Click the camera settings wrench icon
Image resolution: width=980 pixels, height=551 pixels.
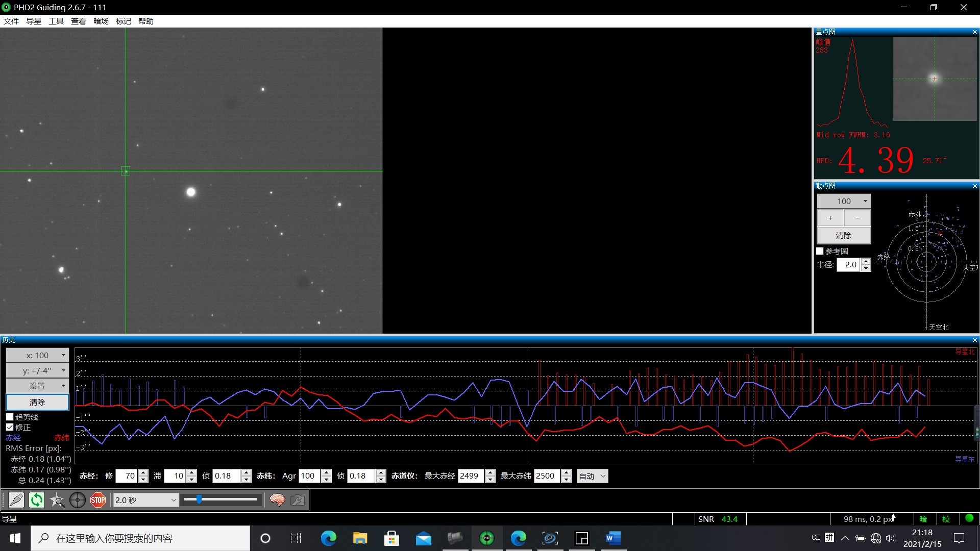[298, 500]
